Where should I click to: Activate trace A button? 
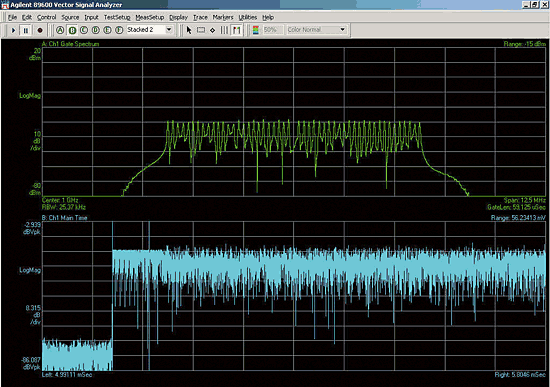tap(60, 30)
